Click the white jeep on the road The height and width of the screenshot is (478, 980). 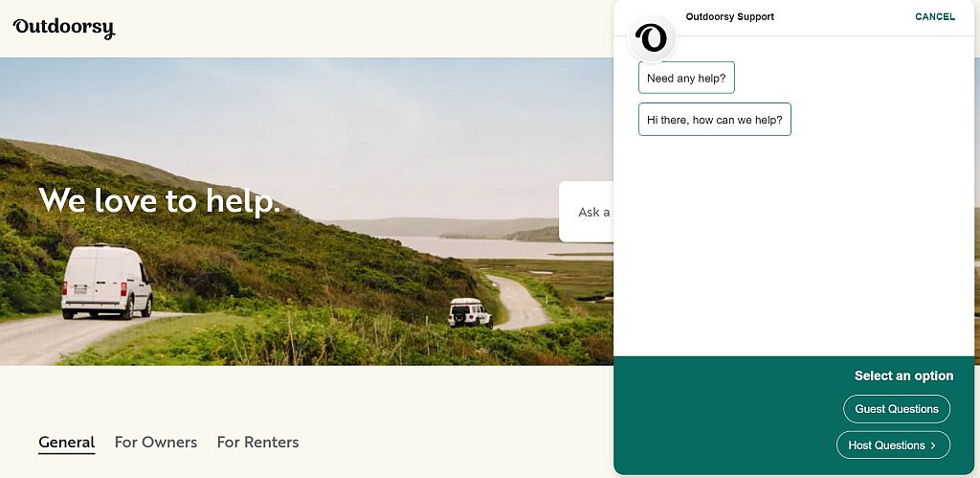[x=471, y=312]
